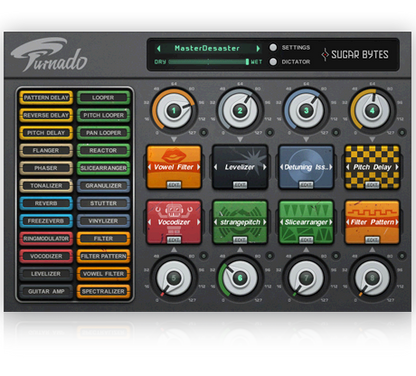
Task: Open Edit on the Filter Pattern slot
Action: [372, 240]
